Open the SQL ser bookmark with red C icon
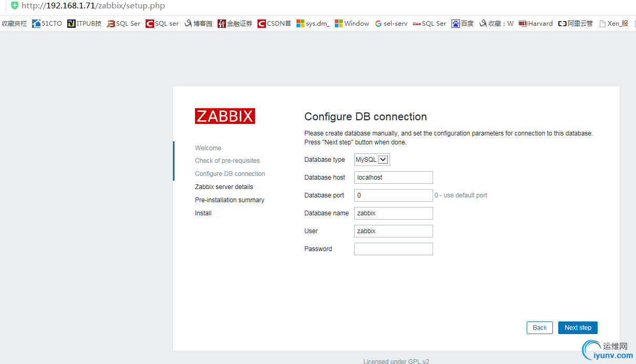The width and height of the screenshot is (636, 364). [x=162, y=24]
